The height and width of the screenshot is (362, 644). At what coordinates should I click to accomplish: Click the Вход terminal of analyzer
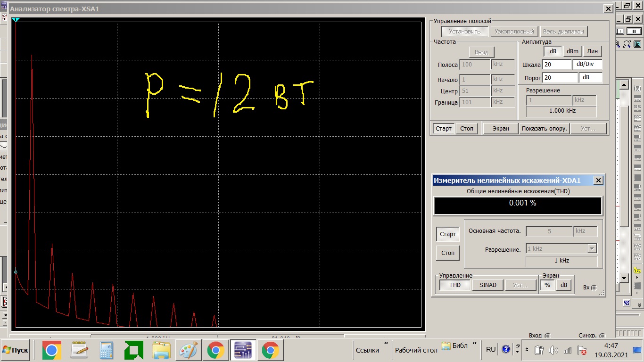tap(547, 336)
